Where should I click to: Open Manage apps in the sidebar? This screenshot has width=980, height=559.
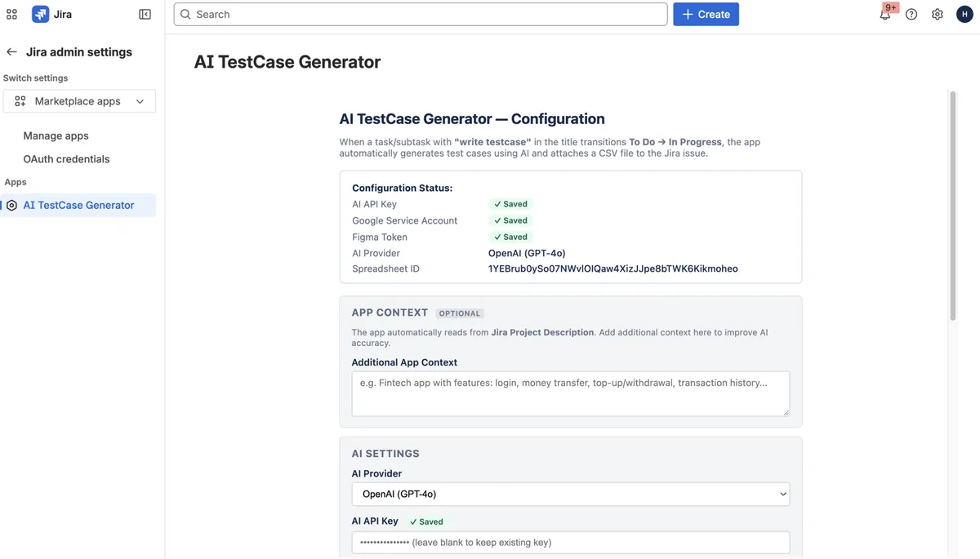click(x=56, y=135)
